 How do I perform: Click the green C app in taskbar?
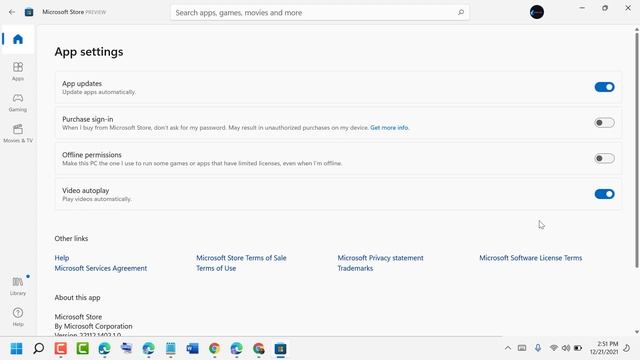[82, 349]
